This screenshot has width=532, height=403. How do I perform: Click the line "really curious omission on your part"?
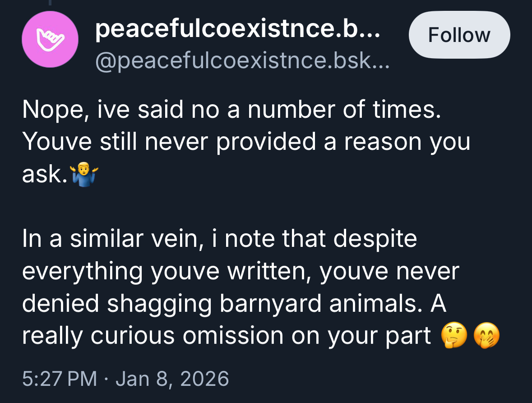click(x=227, y=335)
